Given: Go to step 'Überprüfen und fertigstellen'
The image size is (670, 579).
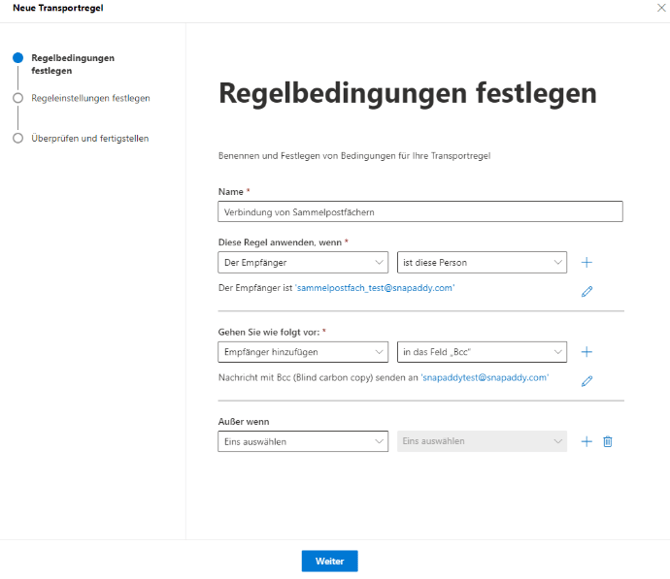Looking at the screenshot, I should [x=89, y=138].
